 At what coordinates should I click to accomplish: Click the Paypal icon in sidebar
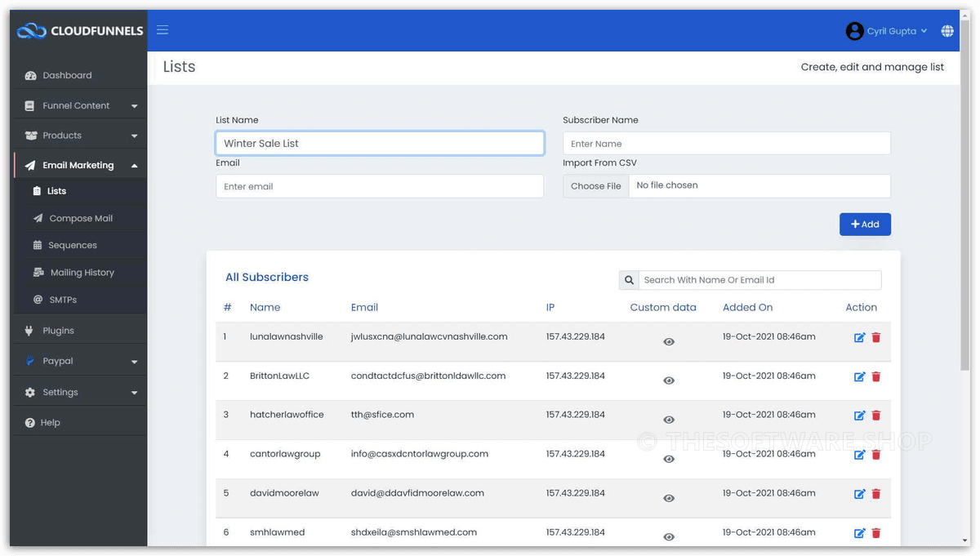click(29, 361)
